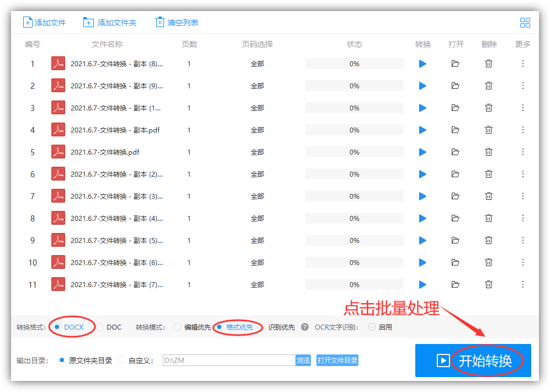Click the 页码选择 column header
The height and width of the screenshot is (392, 550).
point(257,44)
